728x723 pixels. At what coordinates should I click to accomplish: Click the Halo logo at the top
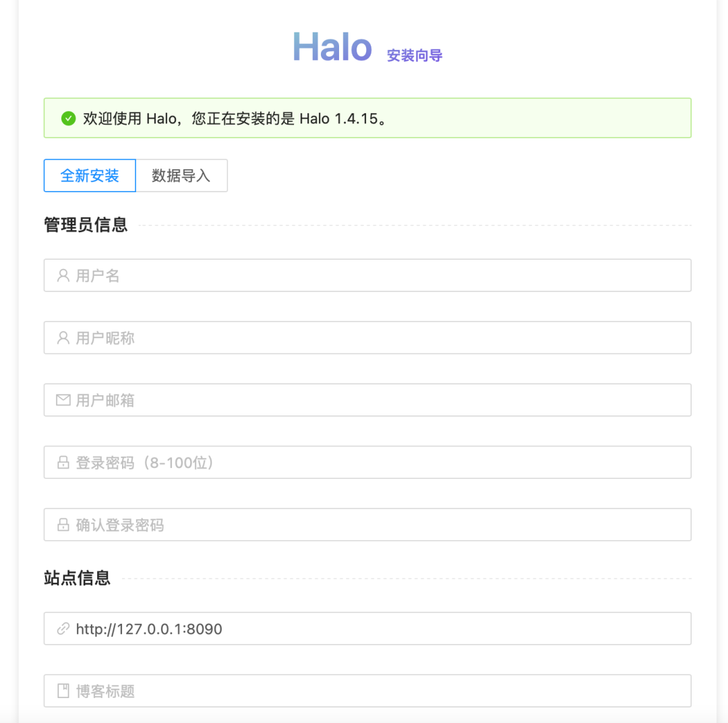(x=332, y=47)
